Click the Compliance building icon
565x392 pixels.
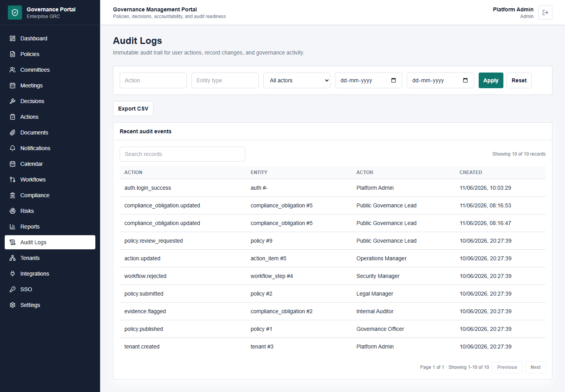click(13, 195)
